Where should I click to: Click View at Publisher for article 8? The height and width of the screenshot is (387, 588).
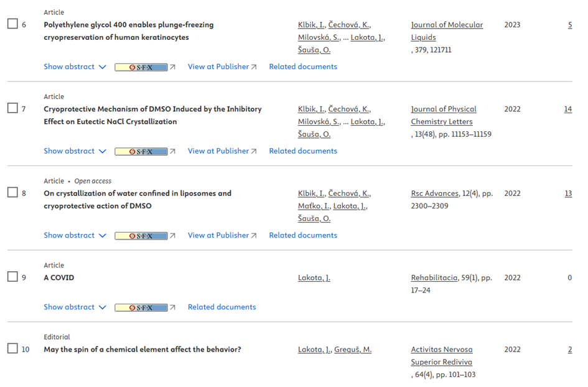[222, 236]
